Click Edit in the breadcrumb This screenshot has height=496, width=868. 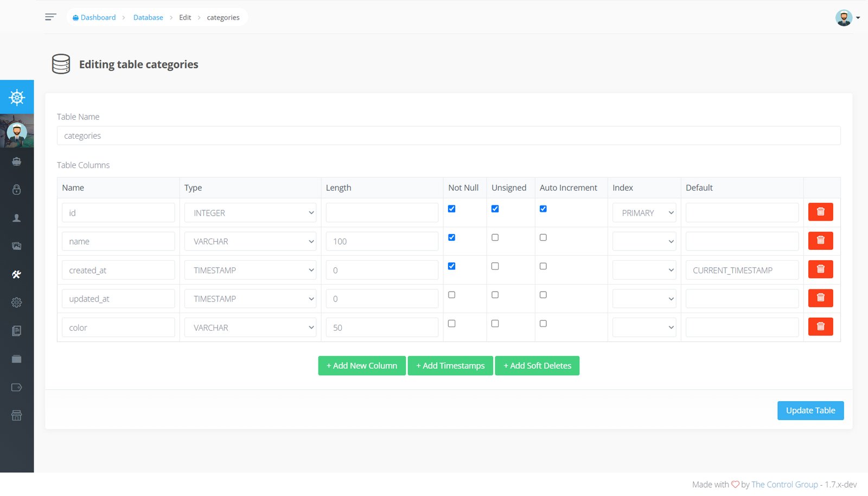(185, 17)
